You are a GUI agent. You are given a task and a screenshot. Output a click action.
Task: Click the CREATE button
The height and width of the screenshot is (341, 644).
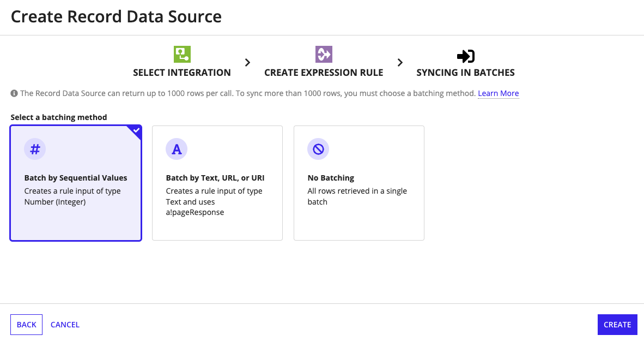[x=617, y=325]
